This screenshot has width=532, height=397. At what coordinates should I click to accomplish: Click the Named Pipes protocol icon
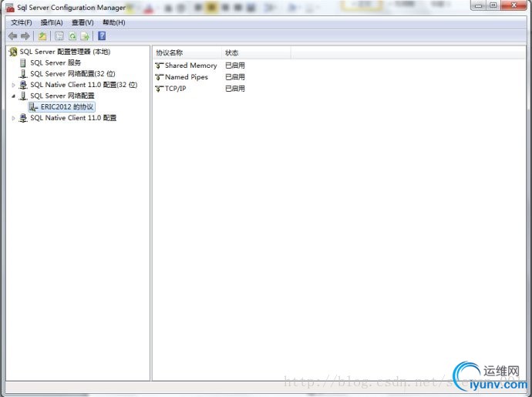[159, 77]
